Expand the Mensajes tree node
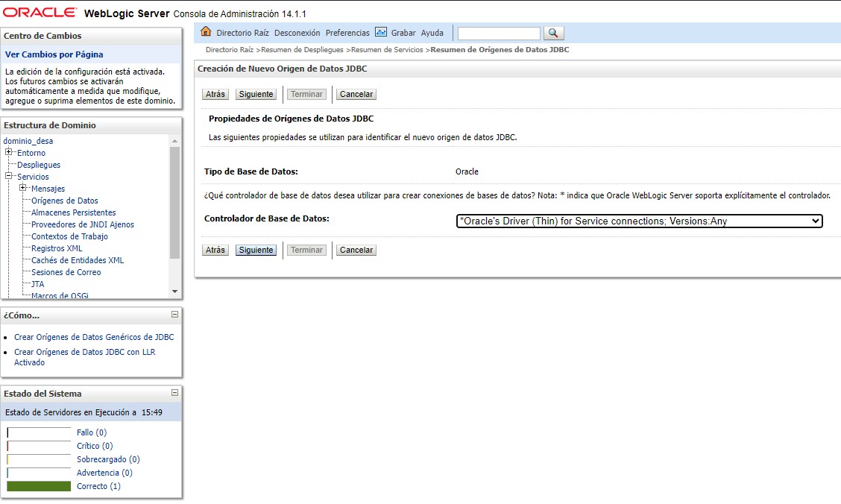The width and height of the screenshot is (841, 504). pyautogui.click(x=22, y=188)
